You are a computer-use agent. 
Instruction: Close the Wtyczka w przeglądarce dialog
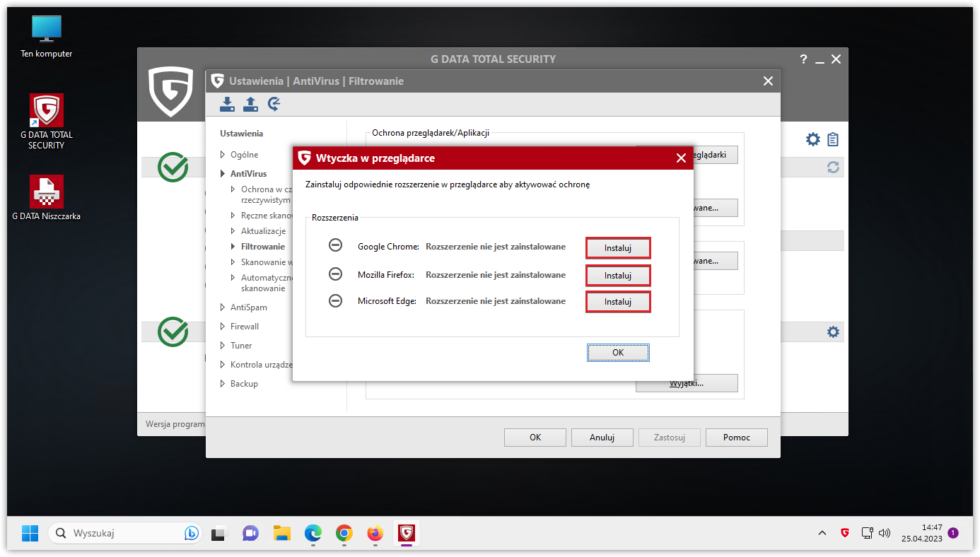click(x=681, y=158)
